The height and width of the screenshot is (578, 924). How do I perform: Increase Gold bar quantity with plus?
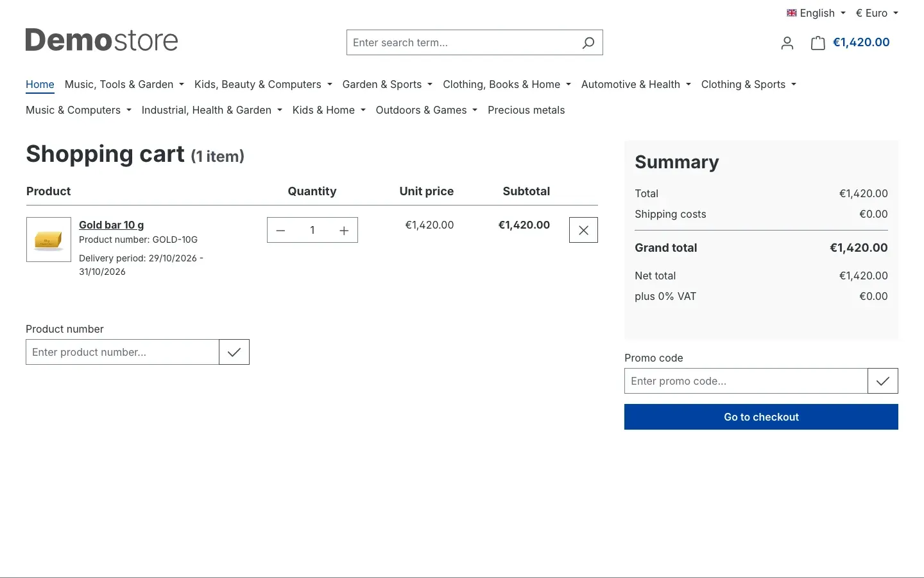(344, 231)
